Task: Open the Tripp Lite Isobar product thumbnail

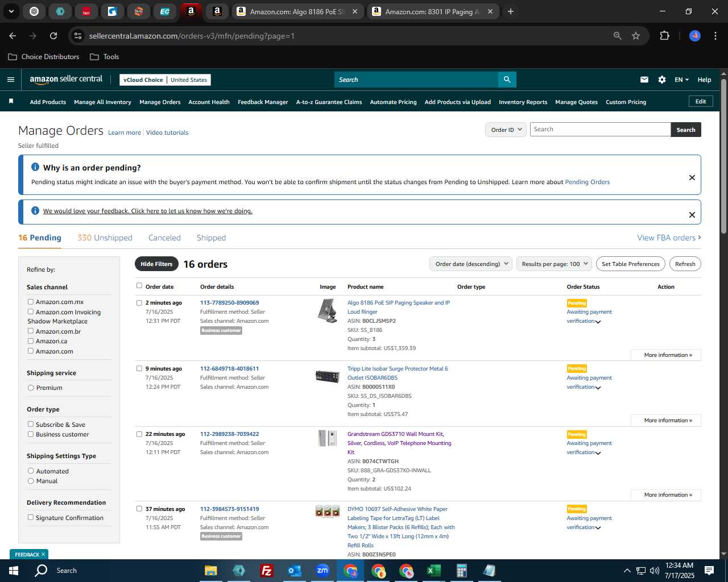Action: click(x=328, y=376)
